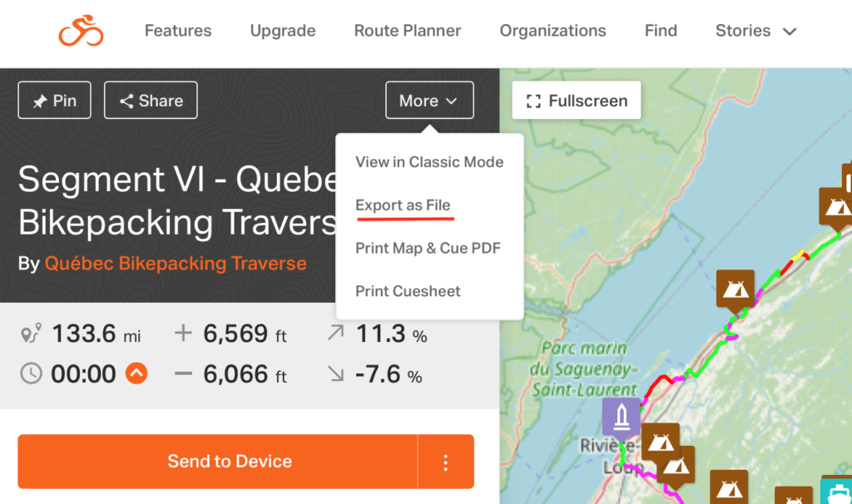
Task: Share this route
Action: (x=151, y=101)
